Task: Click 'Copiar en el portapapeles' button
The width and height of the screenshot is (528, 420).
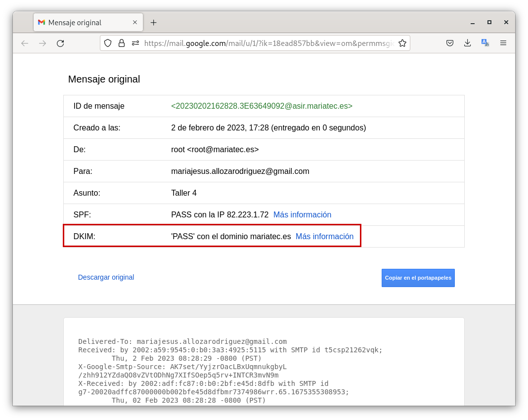Action: pyautogui.click(x=418, y=278)
